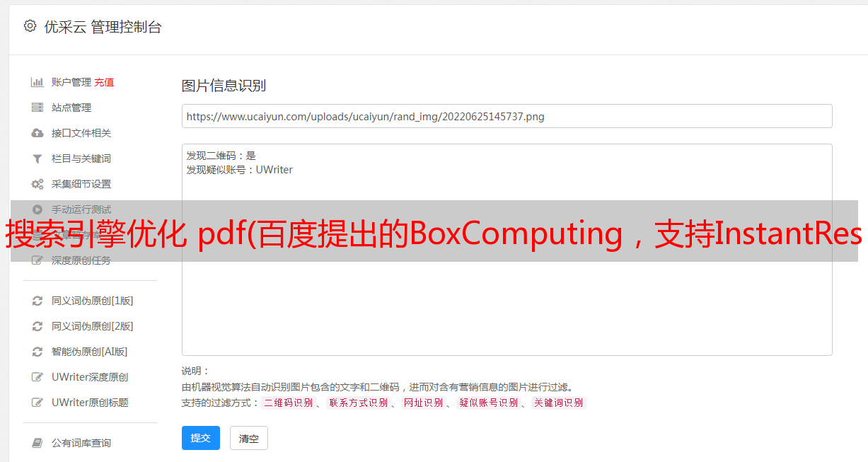Screen dimensions: 868x462
Task: Open 账户管理 bar chart icon
Action: coord(37,82)
